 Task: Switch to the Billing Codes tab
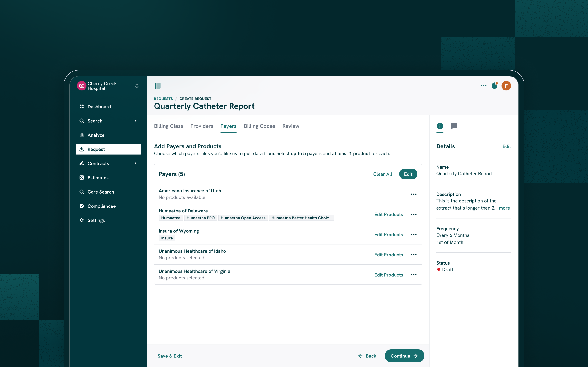point(259,126)
